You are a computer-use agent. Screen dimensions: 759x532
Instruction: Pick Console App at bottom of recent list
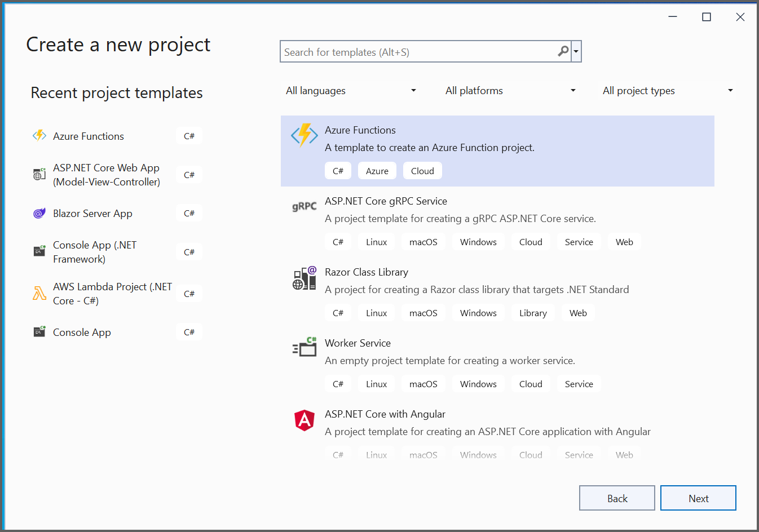click(x=82, y=333)
